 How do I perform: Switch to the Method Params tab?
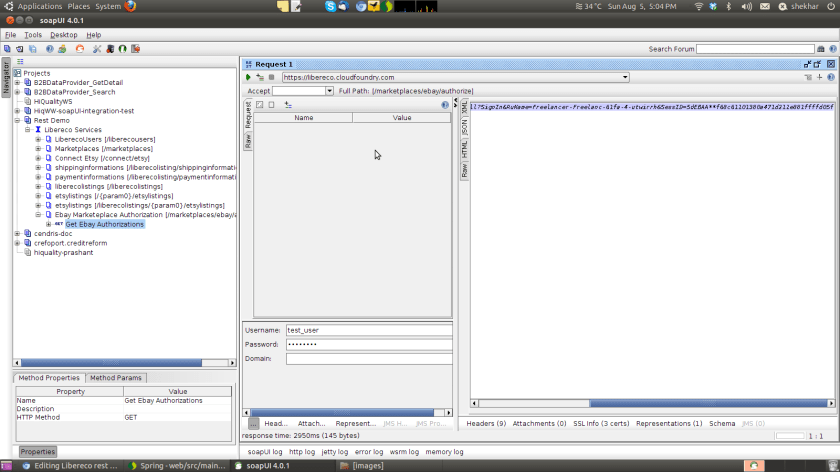pos(117,378)
